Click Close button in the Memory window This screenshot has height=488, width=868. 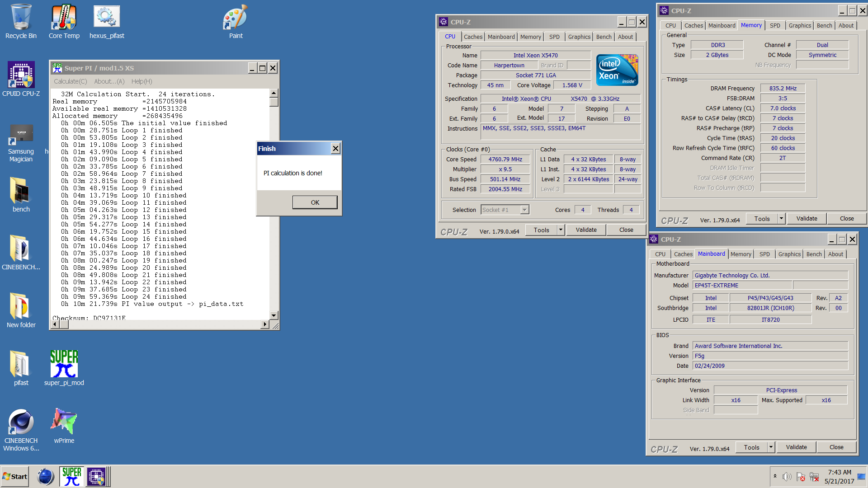pos(847,219)
